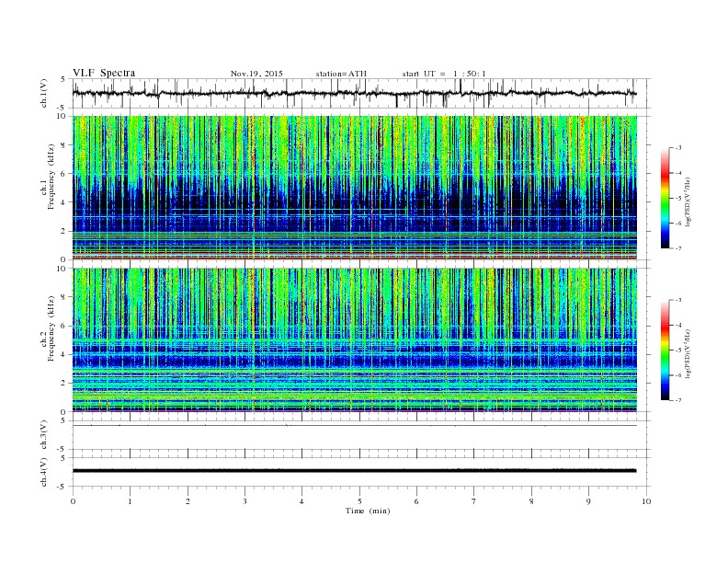This screenshot has height=563, width=728.
Task: Click the flat ch.3 voltage trace
Action: point(355,426)
